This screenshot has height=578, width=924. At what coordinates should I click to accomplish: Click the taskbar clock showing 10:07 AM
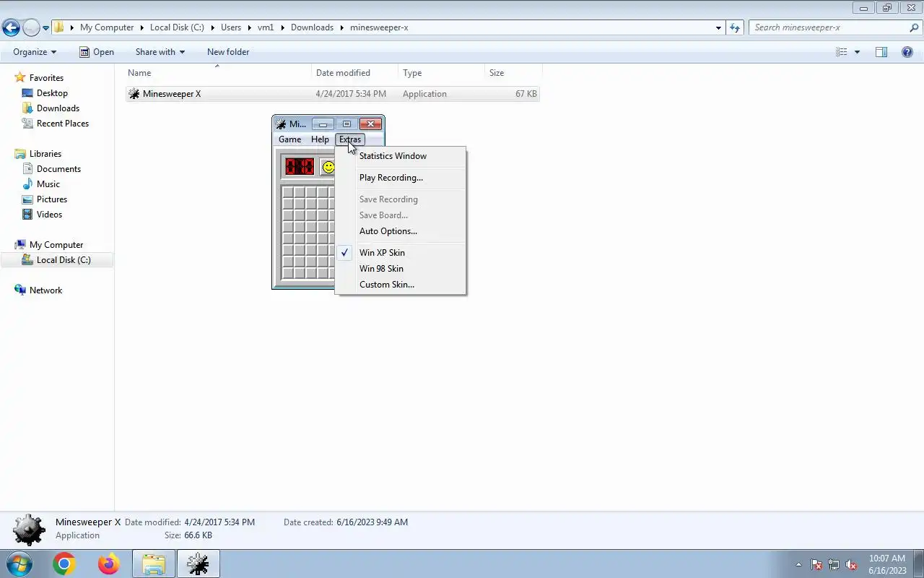point(887,564)
